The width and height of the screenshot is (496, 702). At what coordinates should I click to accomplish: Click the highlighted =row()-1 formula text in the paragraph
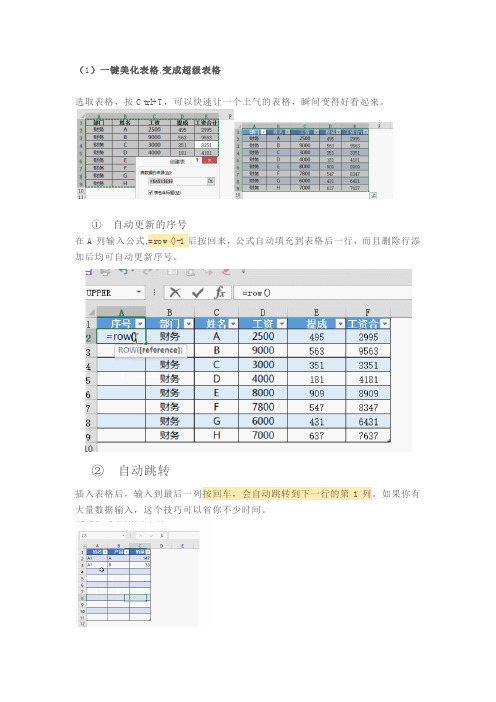pyautogui.click(x=166, y=241)
